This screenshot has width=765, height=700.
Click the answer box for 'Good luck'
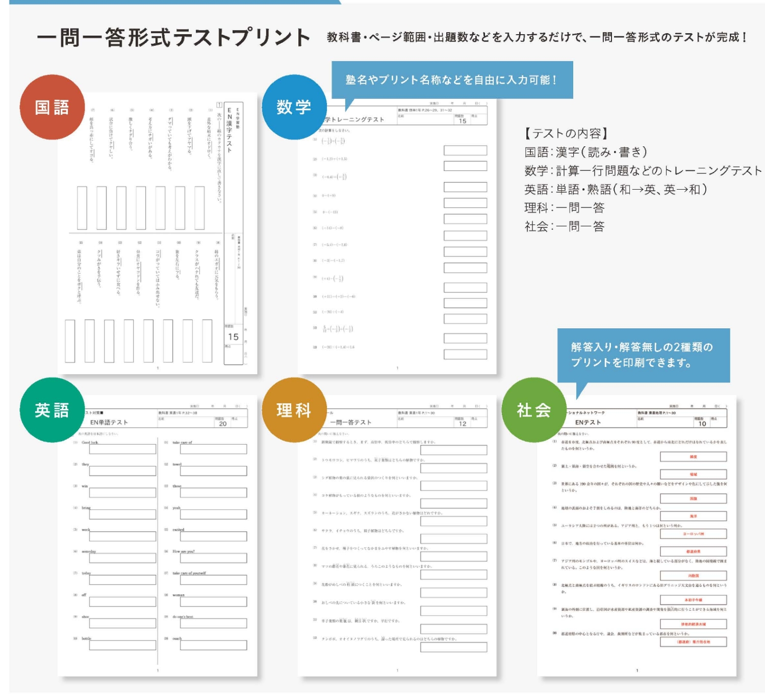tap(123, 449)
